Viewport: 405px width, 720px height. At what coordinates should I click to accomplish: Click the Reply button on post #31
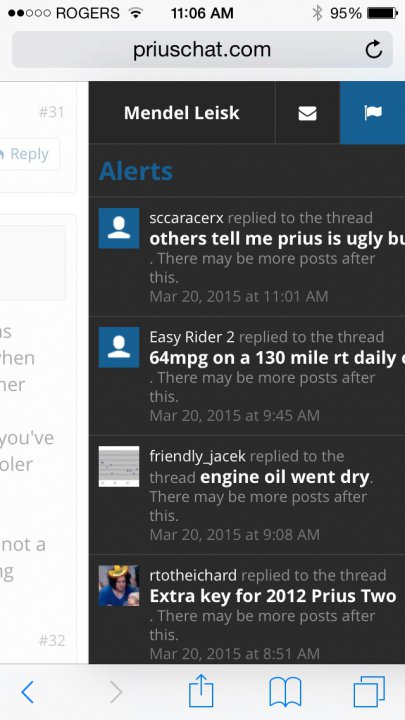coord(28,154)
